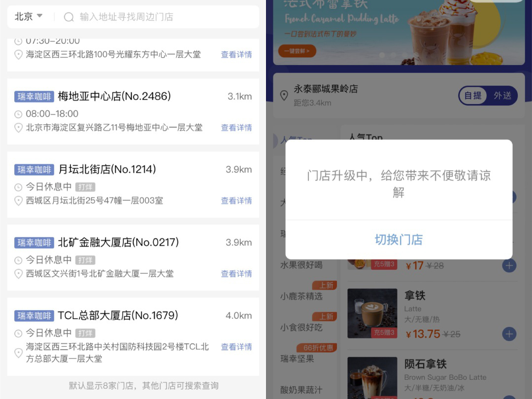Click the pin icon for 复兴路乙11号 address
Screen dimensions: 532x399
pyautogui.click(x=18, y=128)
